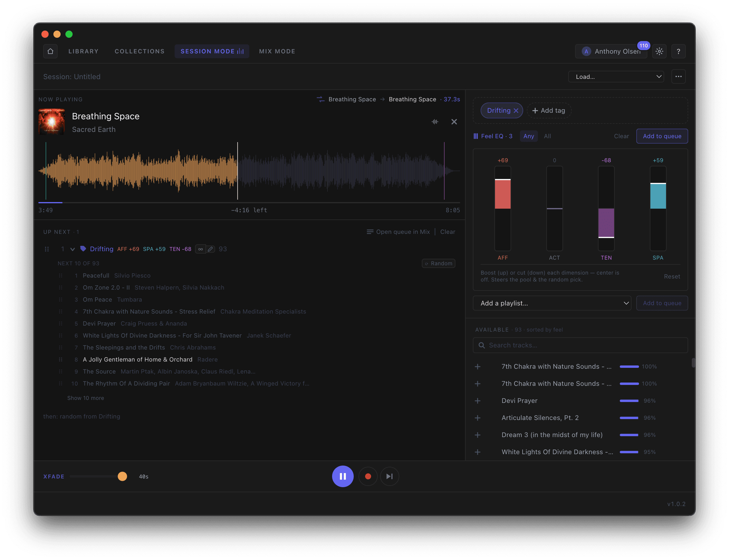This screenshot has width=729, height=560.
Task: Click Add tag button
Action: (x=549, y=111)
